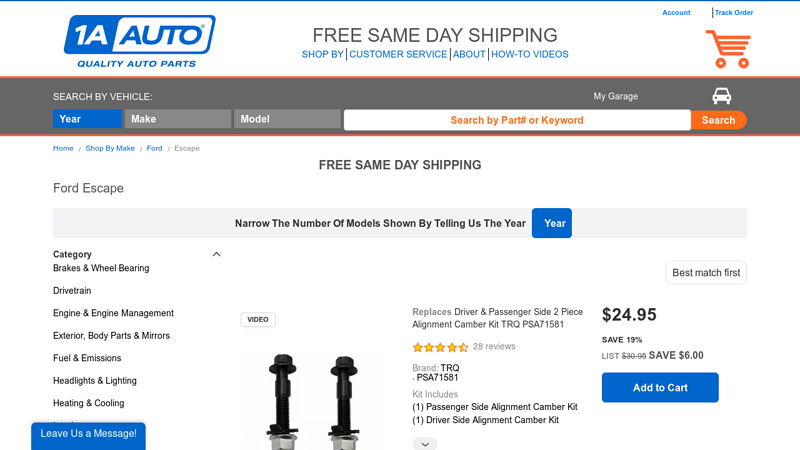Open the HOW-TO VIDEOS menu item
The width and height of the screenshot is (800, 450).
tap(529, 55)
